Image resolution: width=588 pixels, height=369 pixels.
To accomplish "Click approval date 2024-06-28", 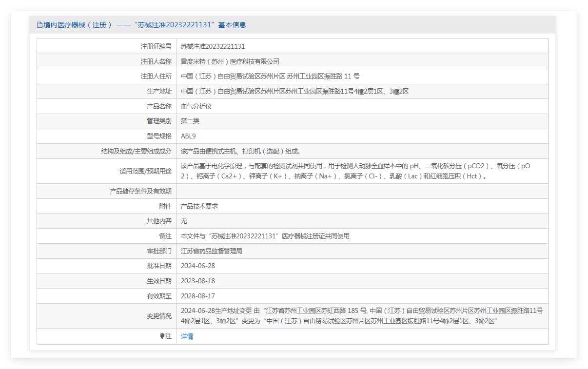I will [x=198, y=266].
